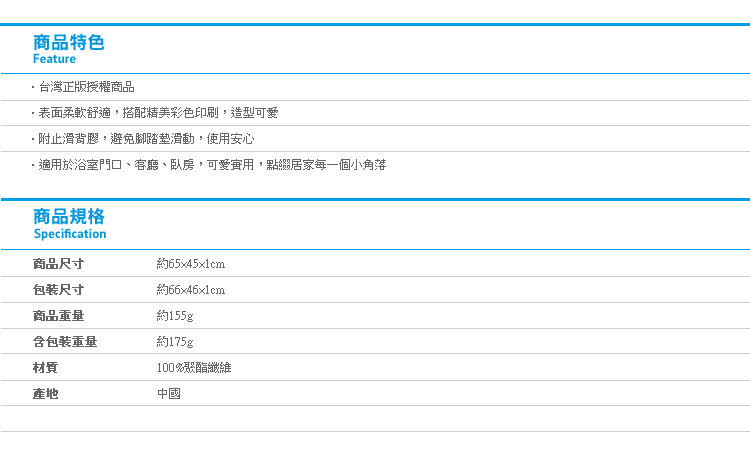
Task: Click the 產地 label
Action: 45,394
